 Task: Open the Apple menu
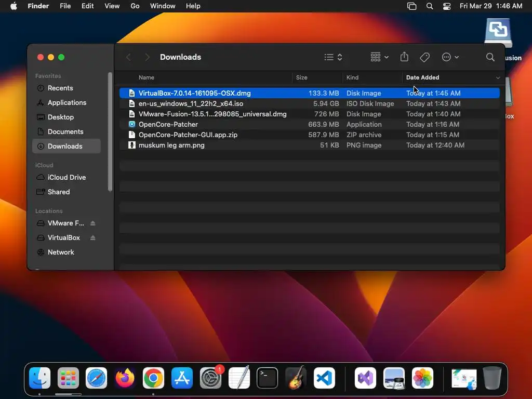(14, 6)
